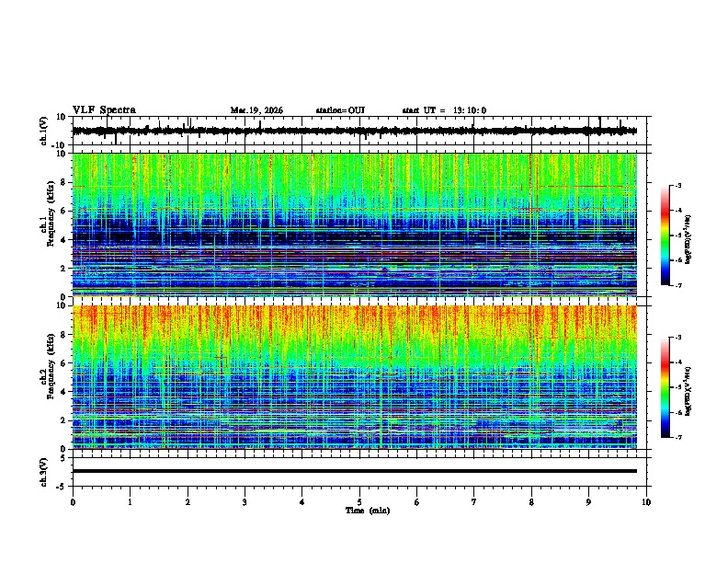Click the "4" kHz tick on ch.2 spectrogram
This screenshot has height=563, width=728.
coord(63,392)
